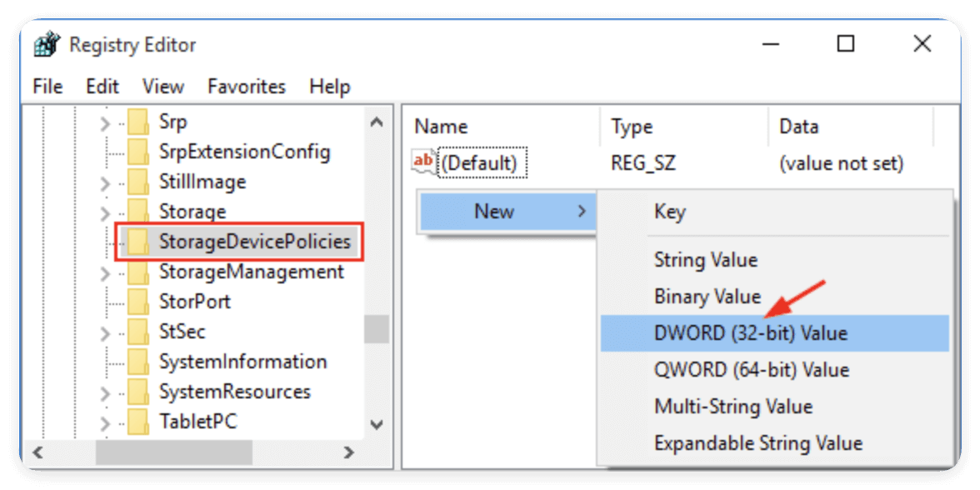This screenshot has height=490, width=980.
Task: Click the StorageDevicePolicies folder icon
Action: coord(137,242)
